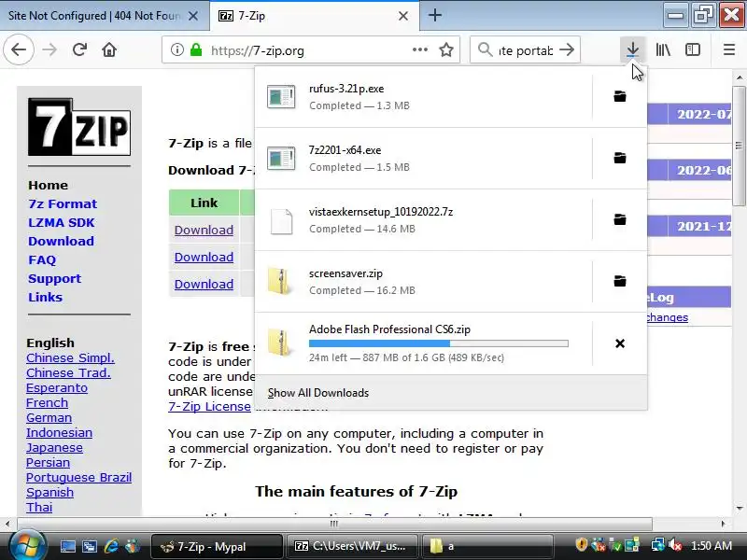Switch language to Persian

coord(49,462)
